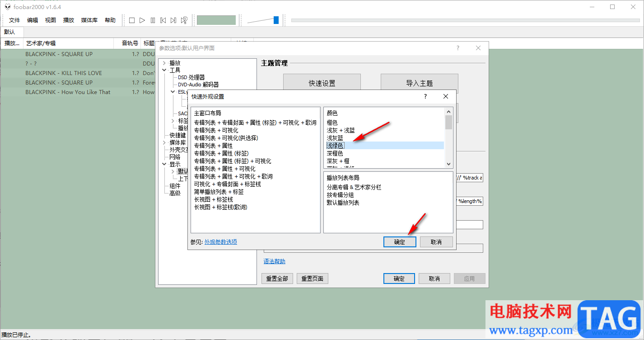Click 取消 in quick appearance dialog
Image resolution: width=644 pixels, height=340 pixels.
(x=436, y=242)
